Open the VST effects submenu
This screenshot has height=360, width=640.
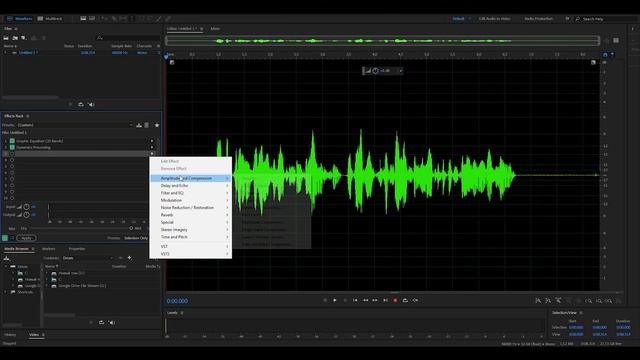[x=191, y=247]
